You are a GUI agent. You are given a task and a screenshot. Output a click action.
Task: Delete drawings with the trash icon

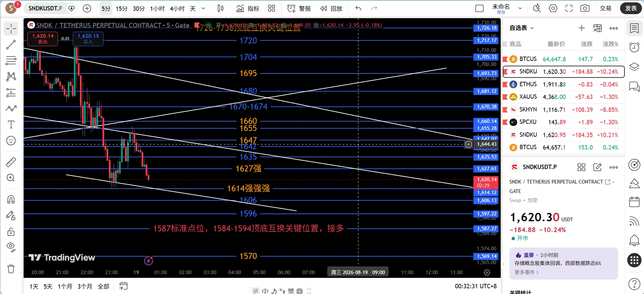(x=11, y=269)
